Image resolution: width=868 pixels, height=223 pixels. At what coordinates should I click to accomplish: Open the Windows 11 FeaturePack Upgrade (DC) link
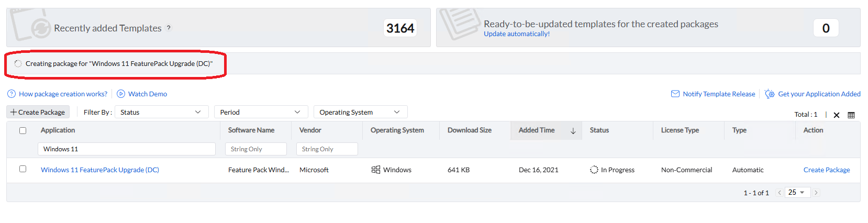100,170
